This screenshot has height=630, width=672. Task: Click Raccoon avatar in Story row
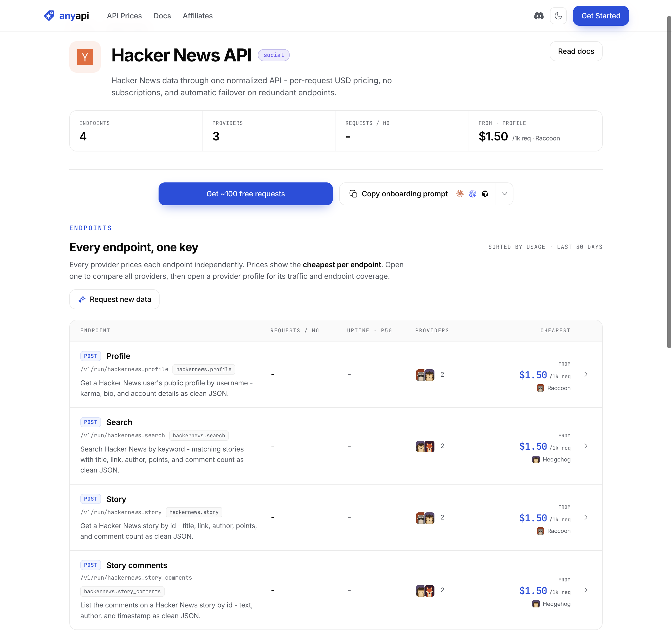pos(540,531)
